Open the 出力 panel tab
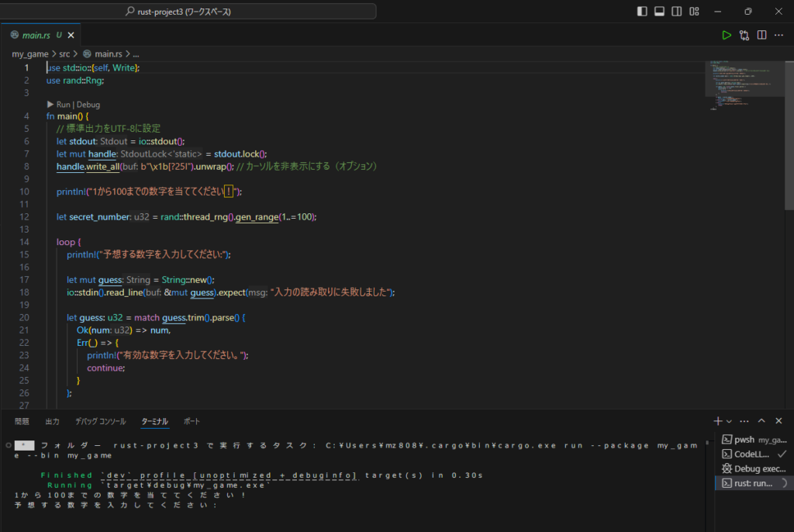This screenshot has height=532, width=794. pyautogui.click(x=52, y=421)
